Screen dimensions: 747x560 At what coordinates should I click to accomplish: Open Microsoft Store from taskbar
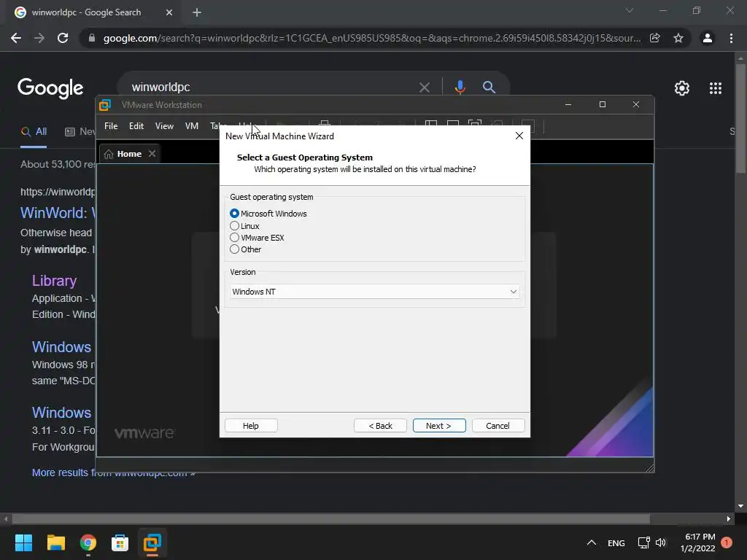[x=120, y=542]
